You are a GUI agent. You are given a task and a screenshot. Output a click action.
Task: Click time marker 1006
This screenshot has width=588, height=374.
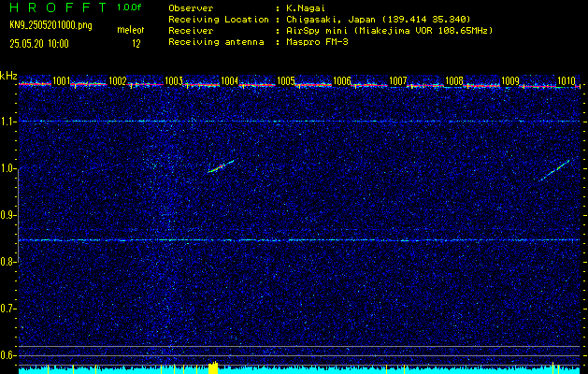(x=342, y=80)
